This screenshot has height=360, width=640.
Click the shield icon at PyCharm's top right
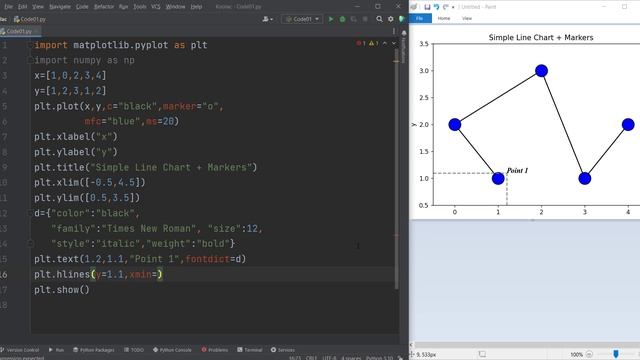click(402, 19)
